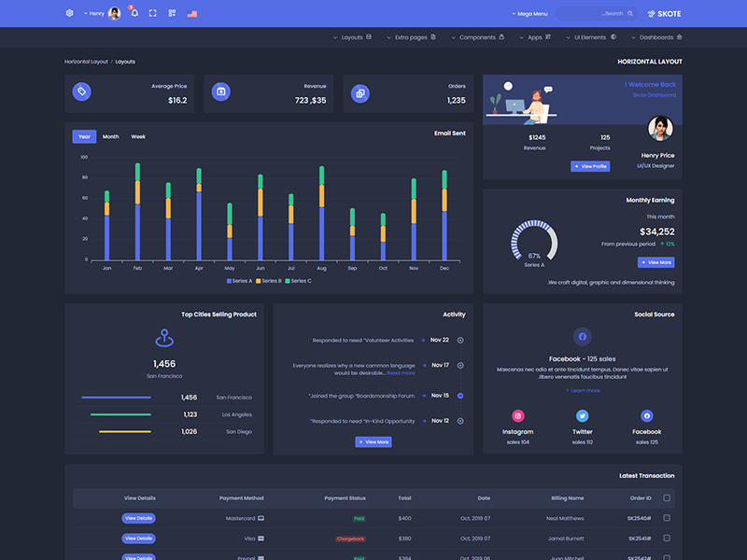
Task: Check the box for order SK2540
Action: click(x=667, y=518)
